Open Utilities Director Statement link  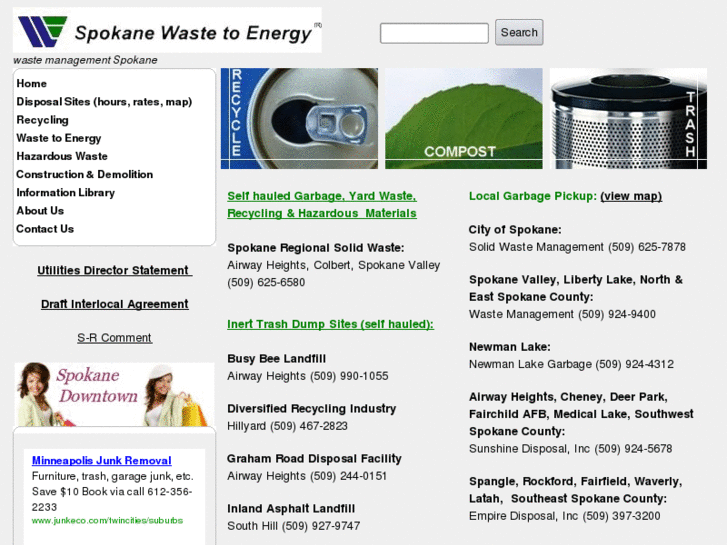(115, 270)
